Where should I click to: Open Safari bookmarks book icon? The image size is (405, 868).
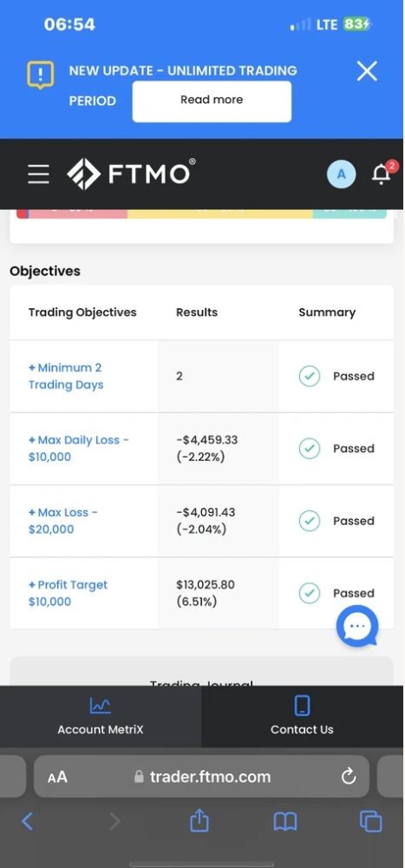[285, 821]
